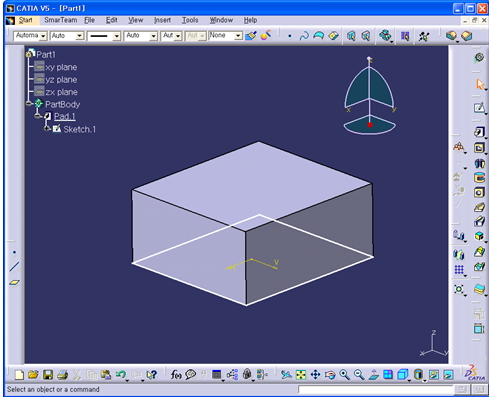Click the Zoom In magnifier
Screen dimensions: 489x397
pyautogui.click(x=344, y=375)
